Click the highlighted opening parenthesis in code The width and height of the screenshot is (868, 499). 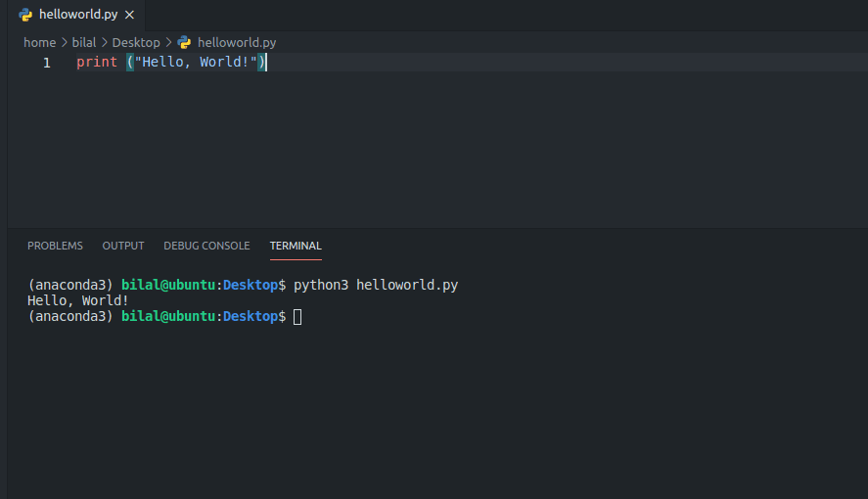click(130, 63)
